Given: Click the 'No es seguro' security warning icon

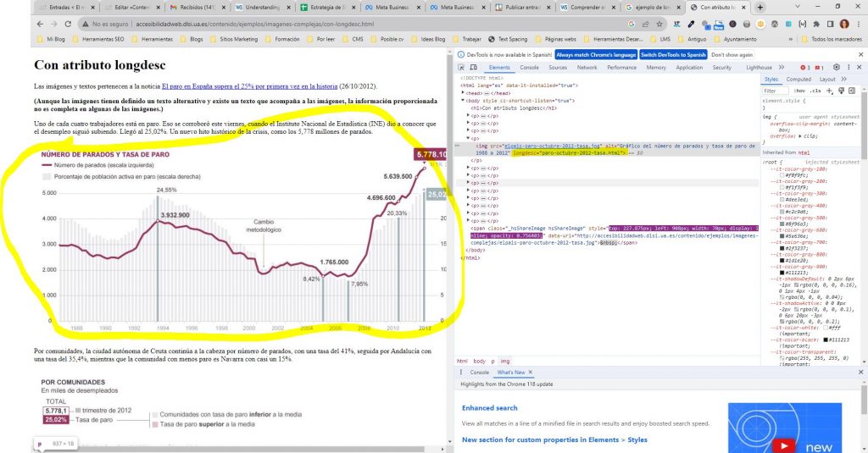Looking at the screenshot, I should coord(86,24).
